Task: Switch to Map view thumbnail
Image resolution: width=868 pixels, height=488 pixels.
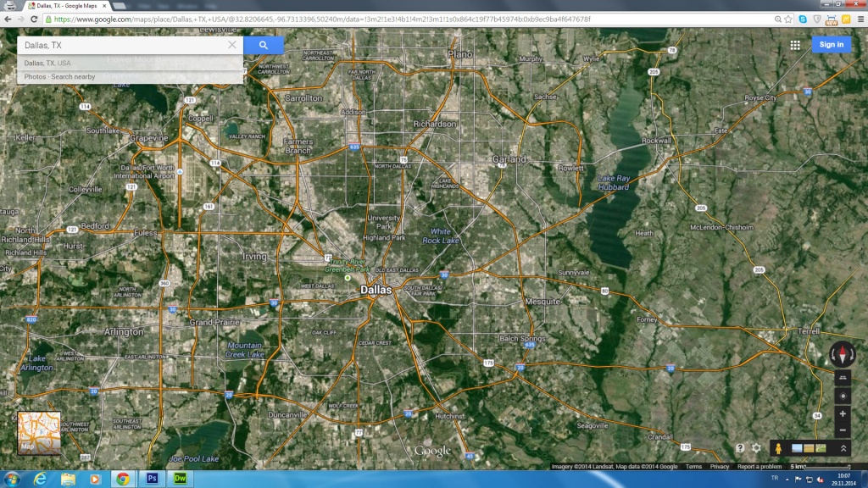Action: click(x=39, y=433)
